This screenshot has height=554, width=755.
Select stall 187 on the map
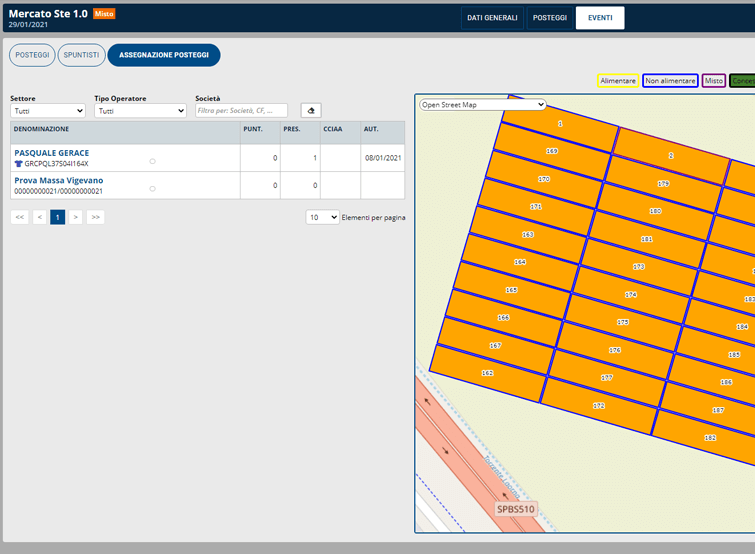point(717,410)
